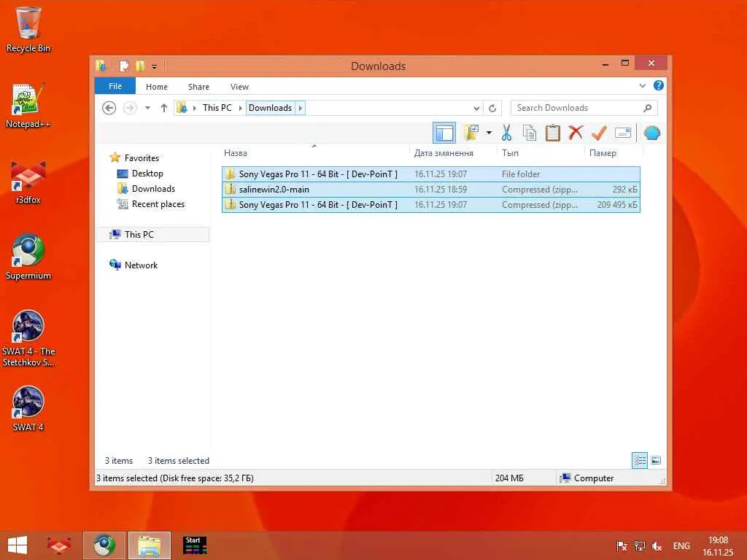Click the Paste clipboard toolbar icon
The height and width of the screenshot is (560, 747).
pyautogui.click(x=553, y=133)
